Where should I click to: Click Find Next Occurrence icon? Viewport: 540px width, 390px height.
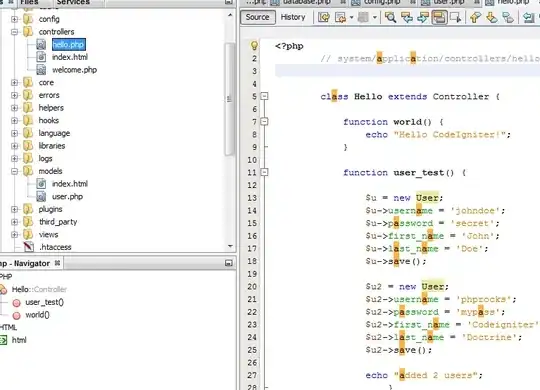423,17
